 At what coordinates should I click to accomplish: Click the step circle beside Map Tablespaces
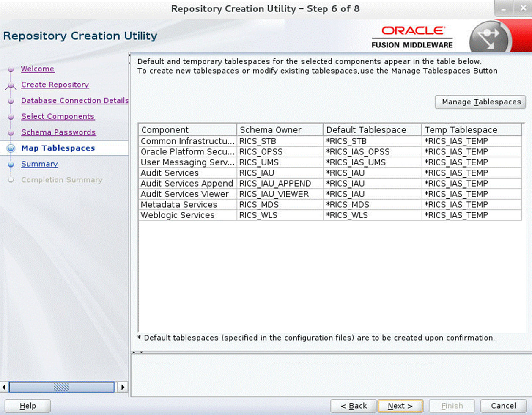(11, 148)
